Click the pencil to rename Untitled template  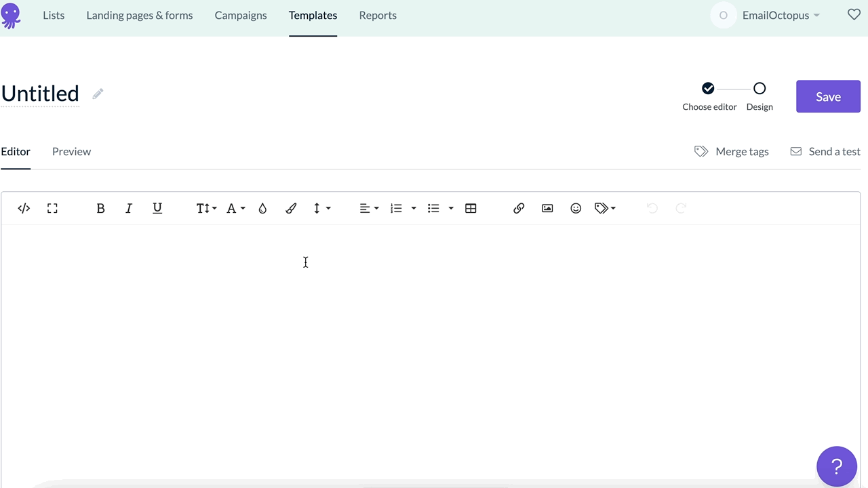[97, 94]
